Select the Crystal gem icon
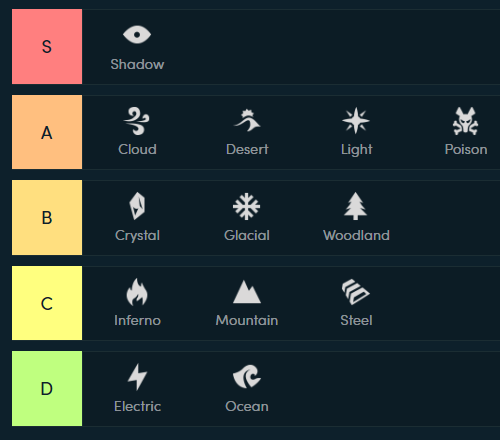This screenshot has height=440, width=500. pyautogui.click(x=137, y=206)
